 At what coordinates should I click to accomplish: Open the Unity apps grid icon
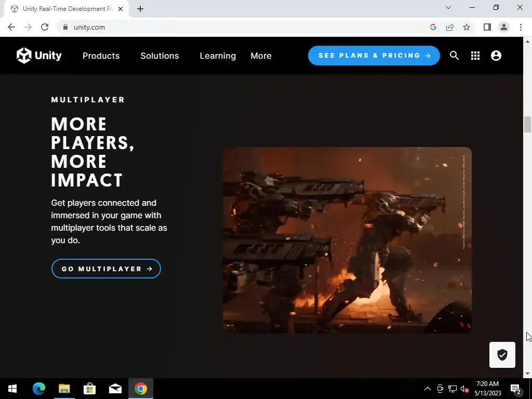tap(475, 56)
